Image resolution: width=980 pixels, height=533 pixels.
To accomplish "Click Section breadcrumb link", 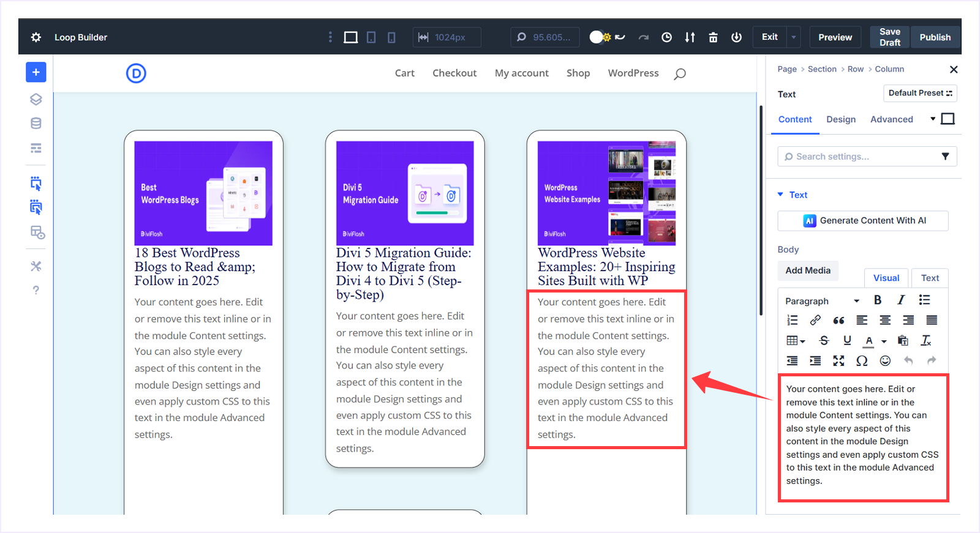I will click(822, 69).
